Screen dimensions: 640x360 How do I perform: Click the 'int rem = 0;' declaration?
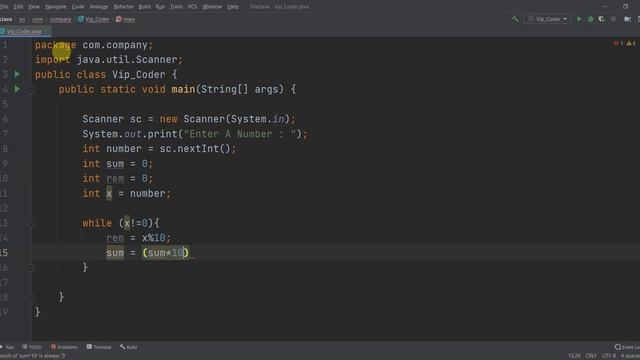pyautogui.click(x=118, y=178)
